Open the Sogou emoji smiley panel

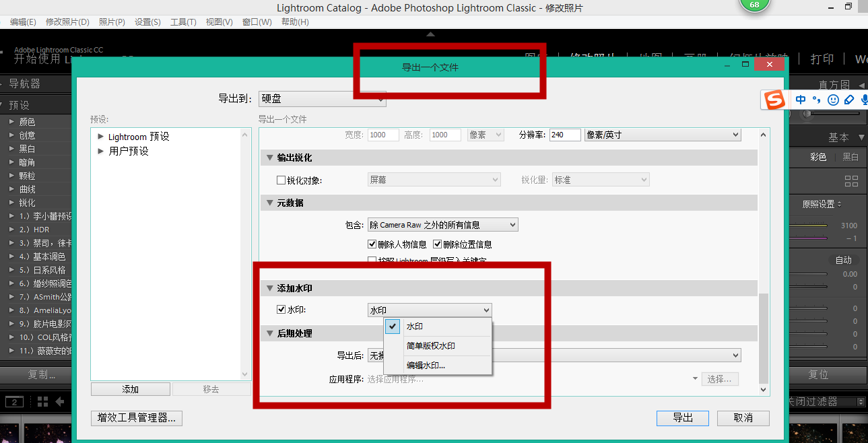coord(833,100)
